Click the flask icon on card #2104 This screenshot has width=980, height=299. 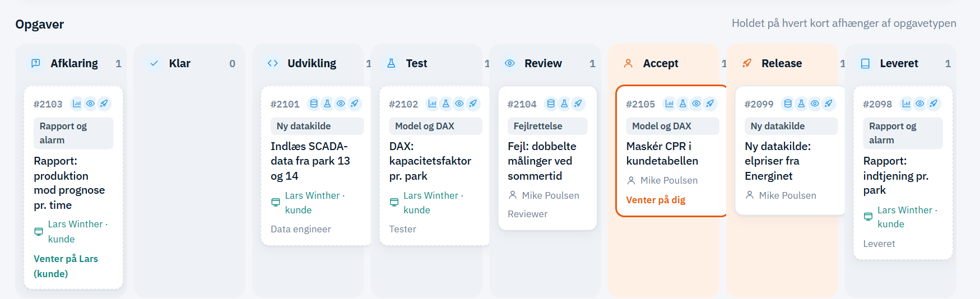pyautogui.click(x=564, y=104)
